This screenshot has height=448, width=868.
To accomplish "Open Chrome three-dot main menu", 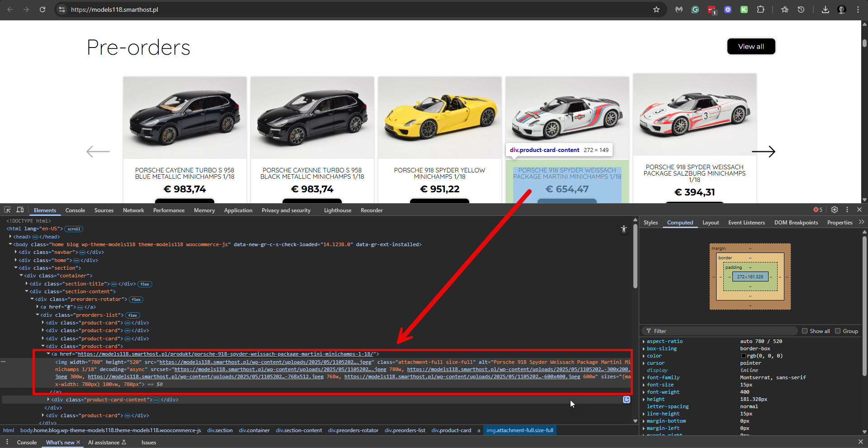I will (x=858, y=10).
